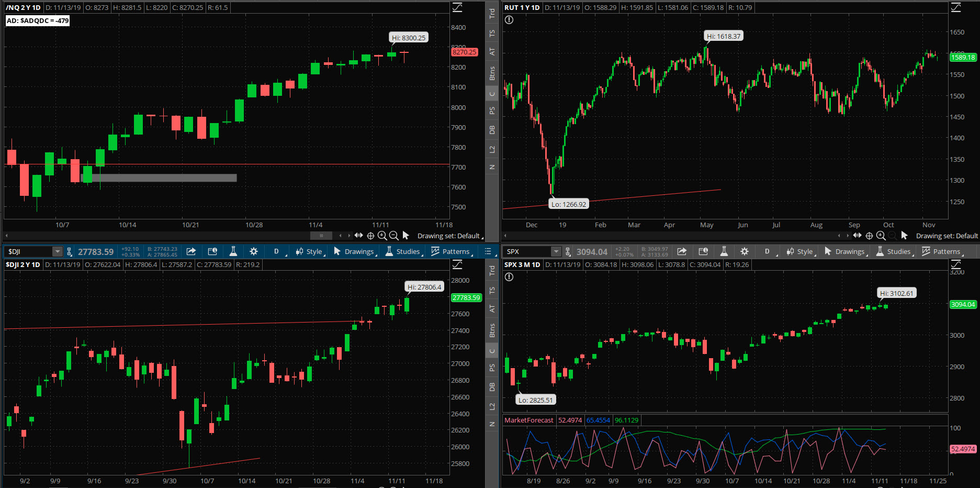
Task: Click the alert exclamation icon on RUT chart
Action: click(509, 20)
